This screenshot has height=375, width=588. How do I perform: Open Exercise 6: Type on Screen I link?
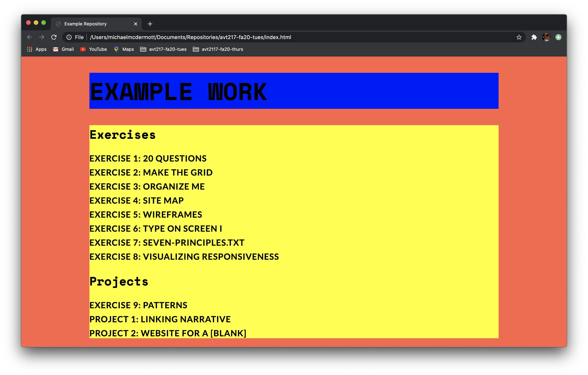point(156,229)
